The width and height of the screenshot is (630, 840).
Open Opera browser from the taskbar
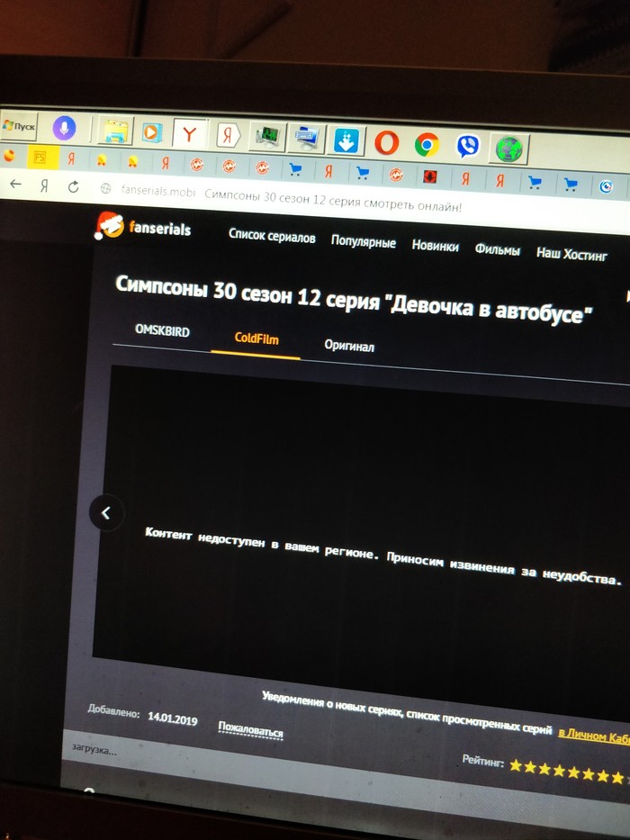(387, 143)
